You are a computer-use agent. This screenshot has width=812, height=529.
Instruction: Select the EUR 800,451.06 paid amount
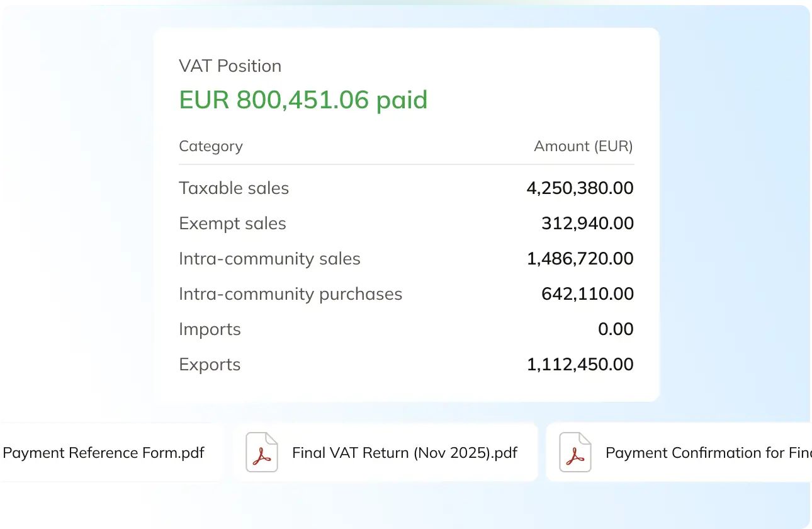[303, 100]
